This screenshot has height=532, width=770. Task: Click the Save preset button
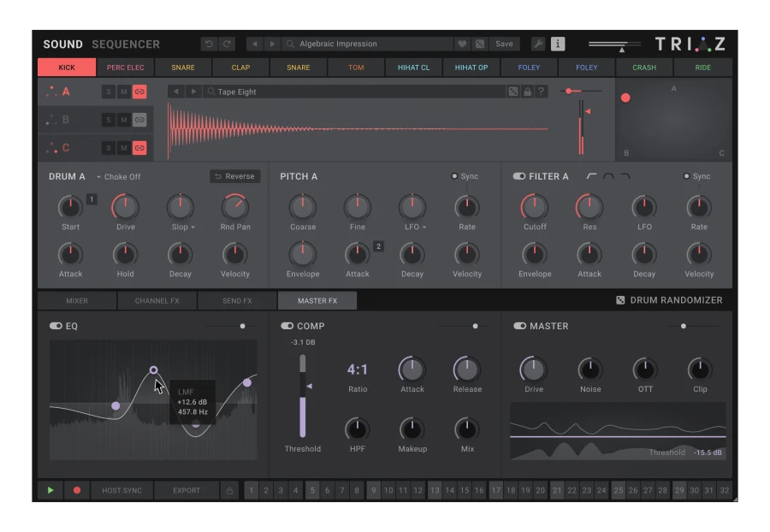pos(504,44)
